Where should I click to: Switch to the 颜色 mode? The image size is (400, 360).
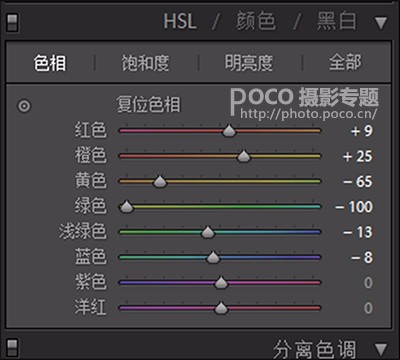pos(256,21)
